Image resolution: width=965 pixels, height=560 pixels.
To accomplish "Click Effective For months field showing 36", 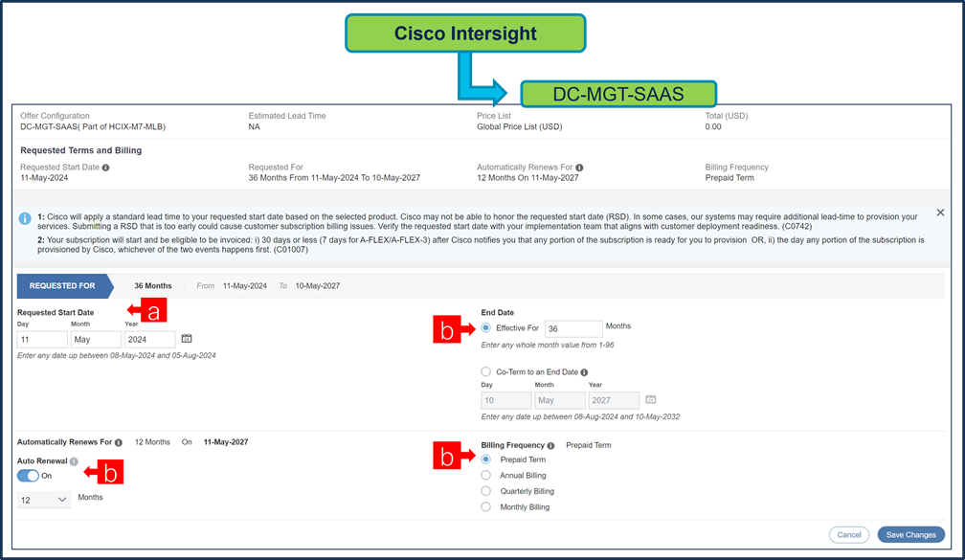I will point(573,328).
